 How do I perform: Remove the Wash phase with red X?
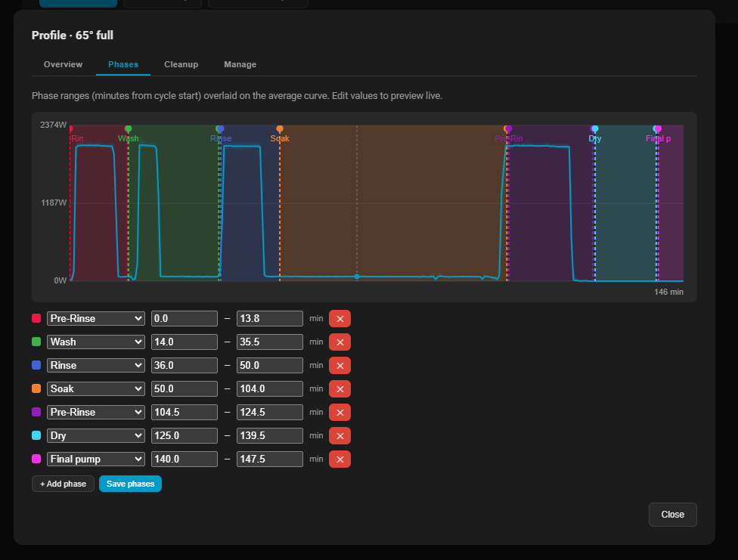pos(340,342)
